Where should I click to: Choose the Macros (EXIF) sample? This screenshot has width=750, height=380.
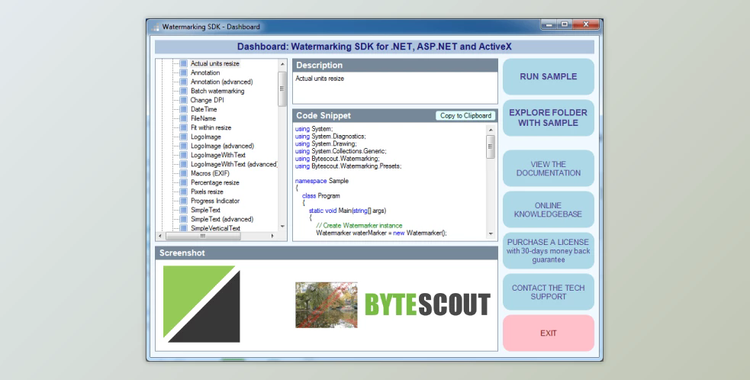(x=210, y=173)
